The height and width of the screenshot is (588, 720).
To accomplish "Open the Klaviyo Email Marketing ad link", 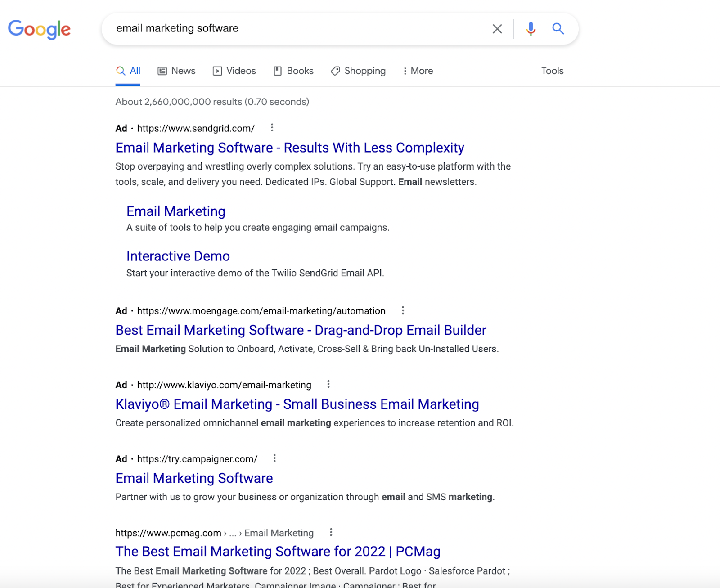I will [x=297, y=404].
